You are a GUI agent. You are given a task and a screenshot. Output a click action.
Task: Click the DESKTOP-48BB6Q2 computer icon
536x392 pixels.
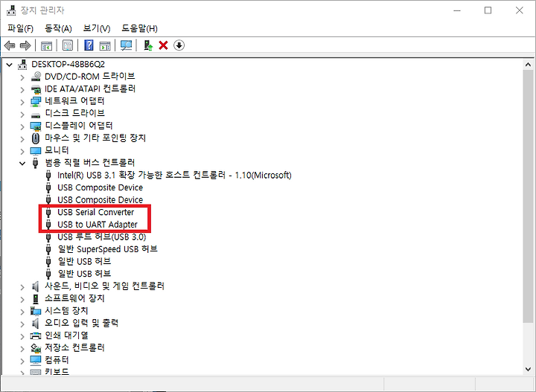coord(22,64)
